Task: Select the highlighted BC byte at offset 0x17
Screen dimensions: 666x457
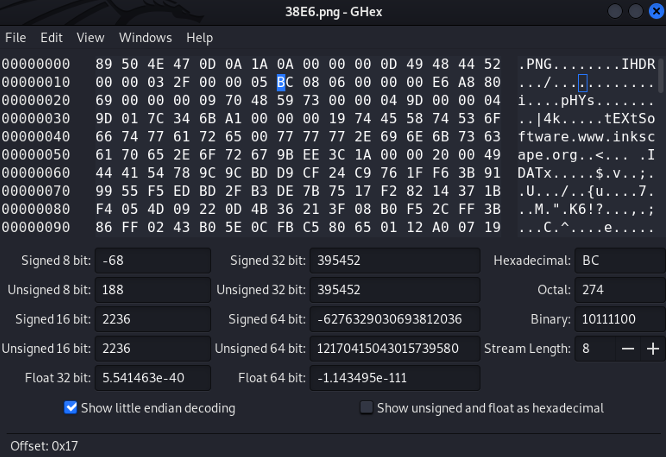Action: pyautogui.click(x=285, y=82)
